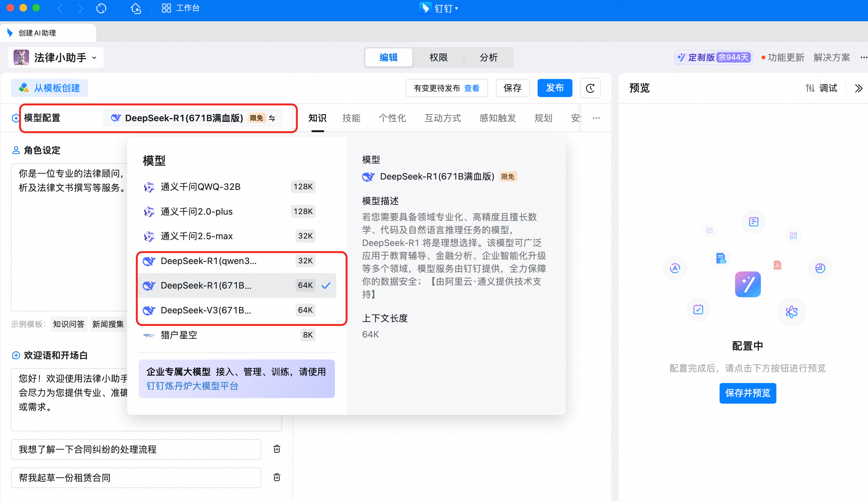
Task: Choose the 猎户星空 8K model
Action: [179, 335]
